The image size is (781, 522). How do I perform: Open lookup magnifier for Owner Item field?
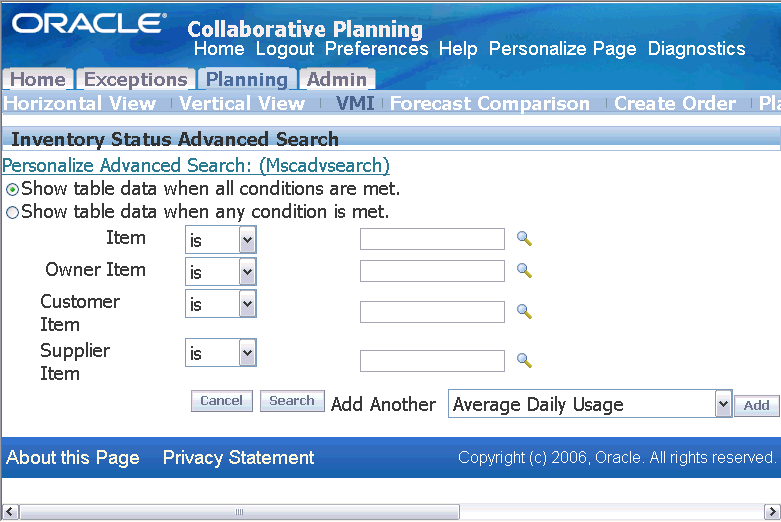(x=524, y=271)
